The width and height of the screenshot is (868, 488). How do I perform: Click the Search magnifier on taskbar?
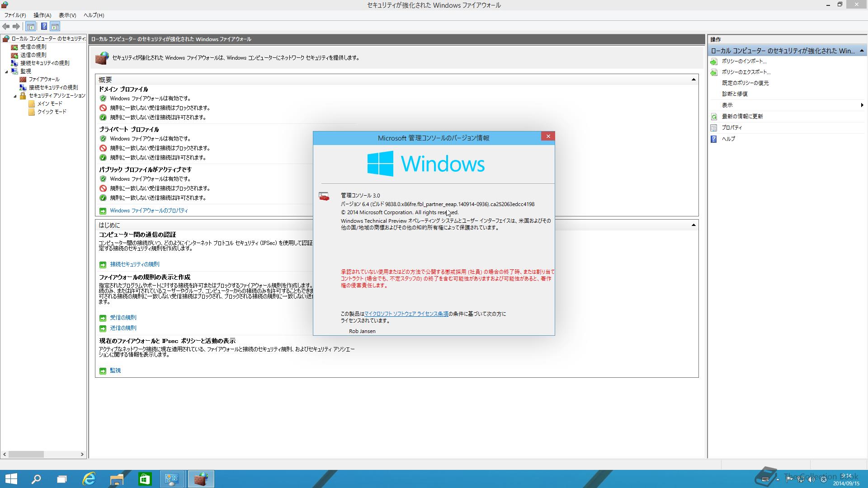(x=36, y=479)
